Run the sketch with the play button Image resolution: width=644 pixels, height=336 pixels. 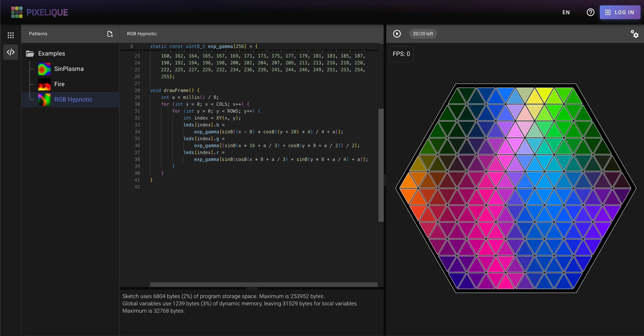397,34
